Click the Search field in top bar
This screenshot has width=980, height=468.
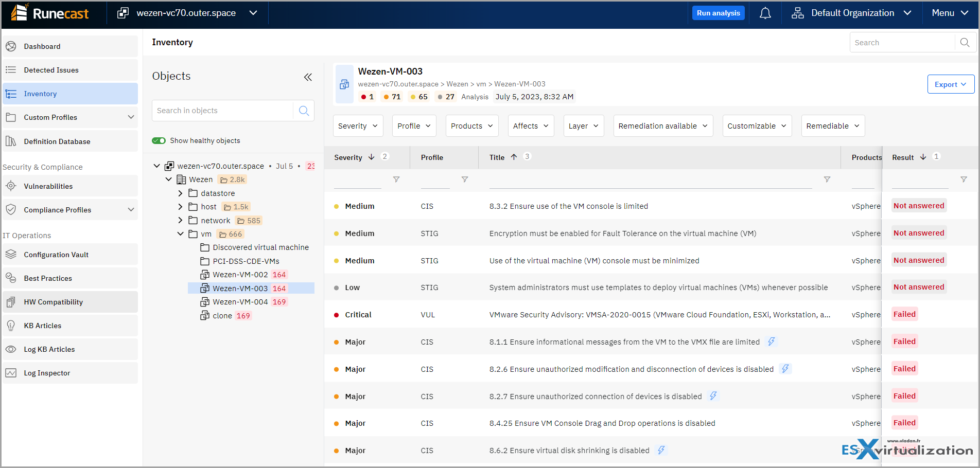(903, 43)
